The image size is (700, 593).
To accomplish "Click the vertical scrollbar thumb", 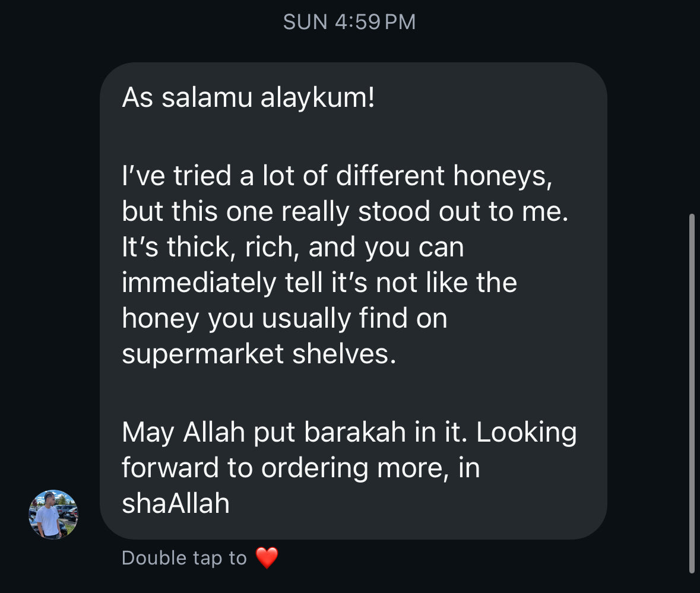I will click(x=692, y=393).
